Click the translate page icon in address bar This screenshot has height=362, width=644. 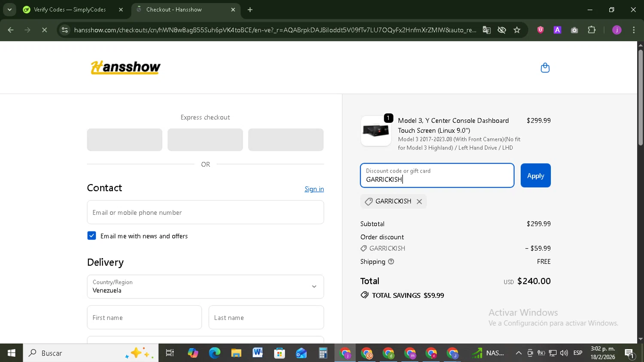pos(486,30)
